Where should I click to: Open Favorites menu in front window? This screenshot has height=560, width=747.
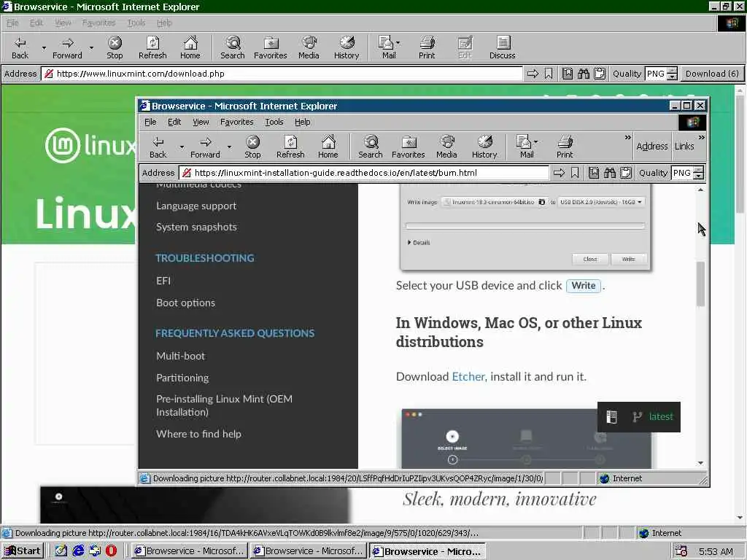click(237, 122)
